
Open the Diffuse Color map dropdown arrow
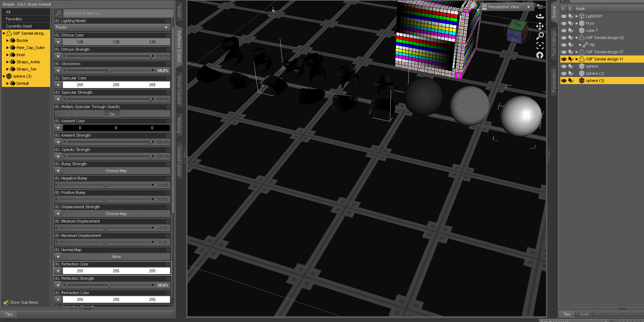point(58,42)
